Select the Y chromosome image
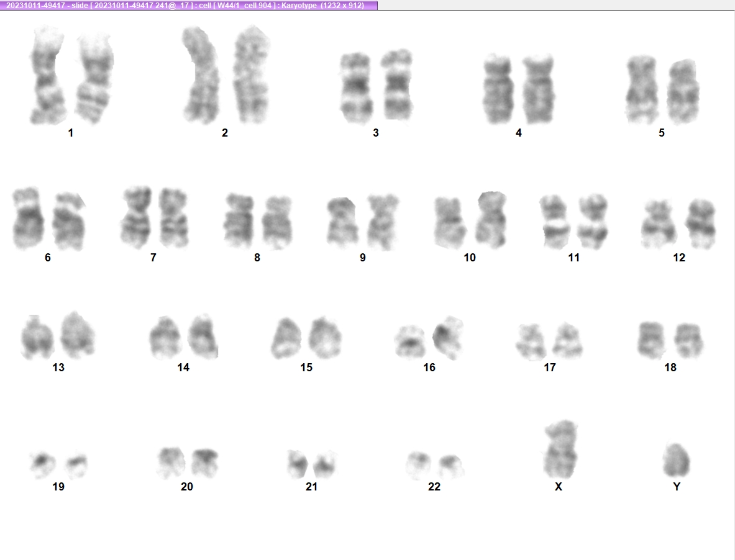Screen dimensions: 735x560 pos(677,460)
